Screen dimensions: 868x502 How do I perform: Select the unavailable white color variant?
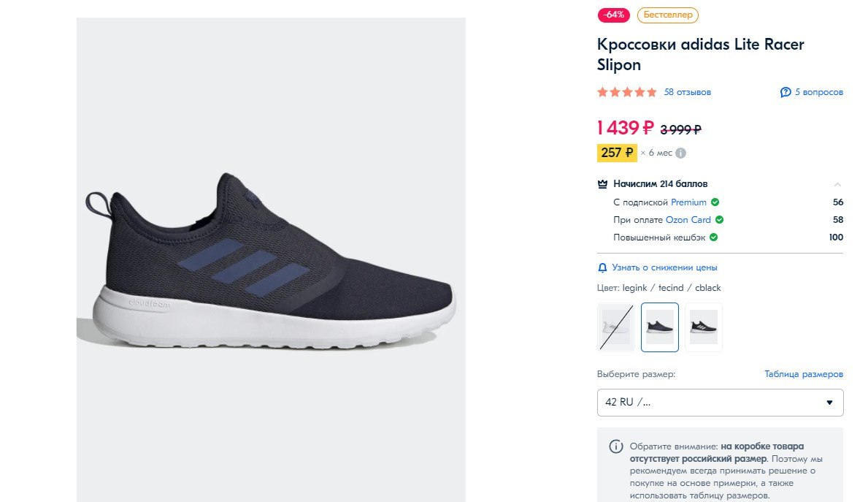pyautogui.click(x=615, y=327)
